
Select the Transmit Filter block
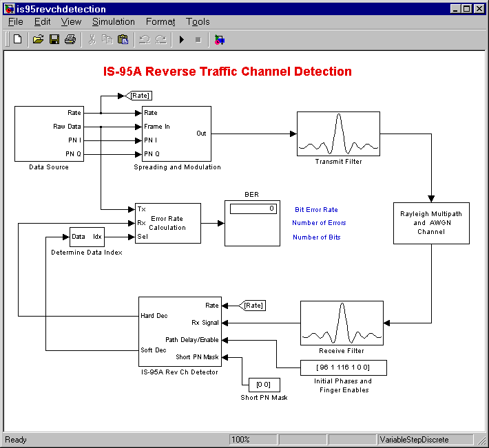pyautogui.click(x=338, y=134)
